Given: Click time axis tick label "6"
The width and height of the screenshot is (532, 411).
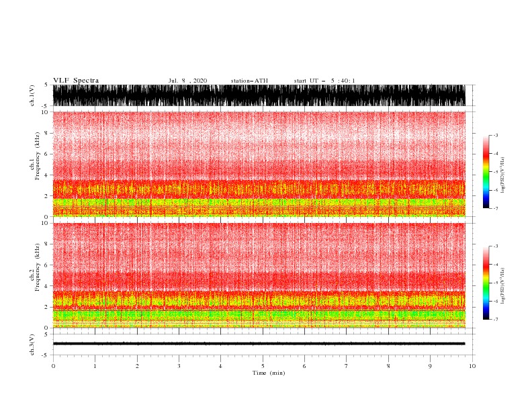Looking at the screenshot, I should click(x=304, y=366).
